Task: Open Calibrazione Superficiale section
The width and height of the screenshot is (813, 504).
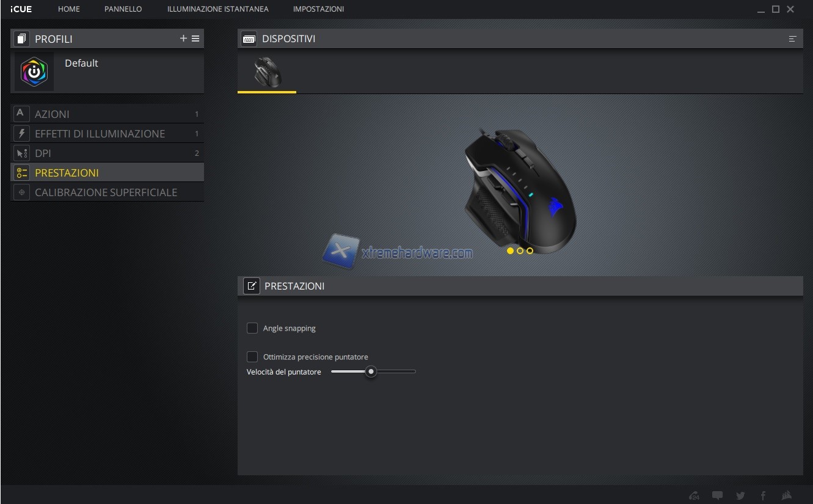Action: click(x=106, y=192)
